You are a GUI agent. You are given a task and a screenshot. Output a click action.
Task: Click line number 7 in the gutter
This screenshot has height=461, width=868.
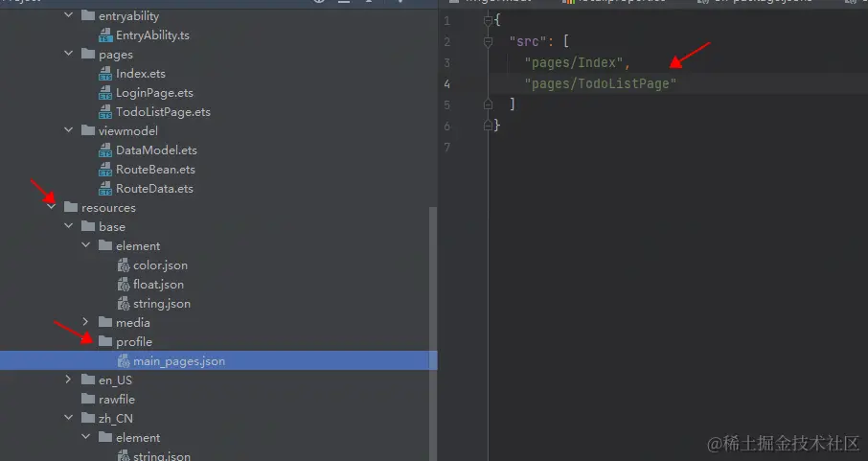(446, 148)
